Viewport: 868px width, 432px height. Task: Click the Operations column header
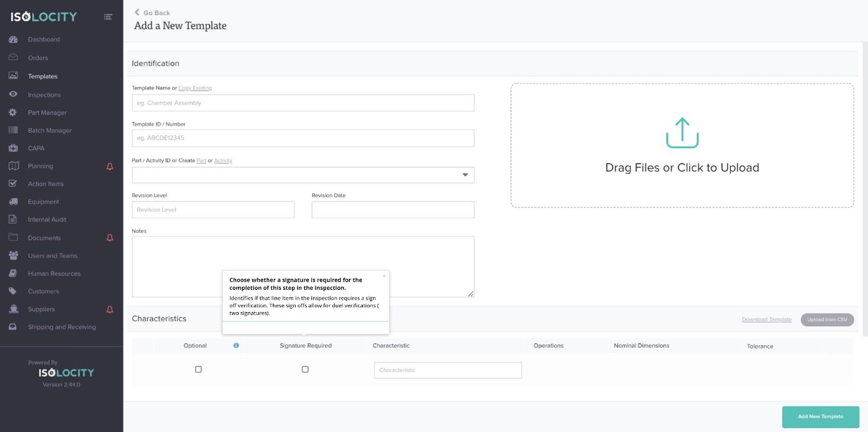click(548, 346)
